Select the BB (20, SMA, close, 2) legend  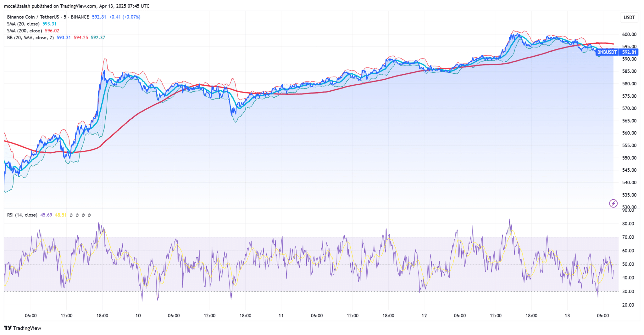click(30, 37)
